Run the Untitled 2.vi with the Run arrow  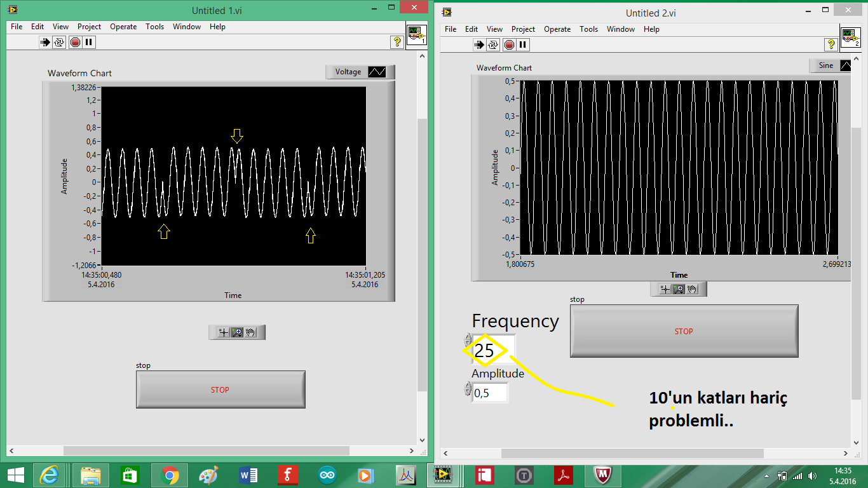[x=480, y=44]
